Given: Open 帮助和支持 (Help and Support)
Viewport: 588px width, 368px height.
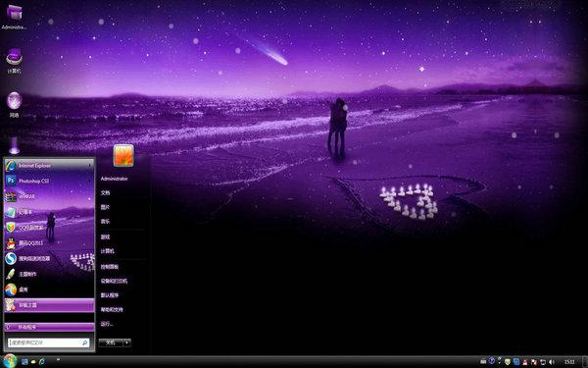Looking at the screenshot, I should tap(112, 309).
